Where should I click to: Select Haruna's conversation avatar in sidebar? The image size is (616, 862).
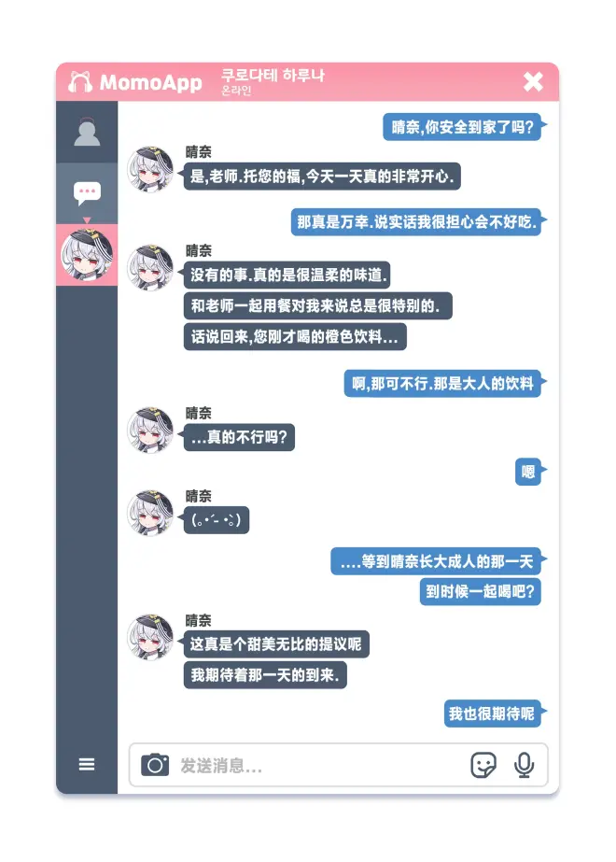pos(87,255)
